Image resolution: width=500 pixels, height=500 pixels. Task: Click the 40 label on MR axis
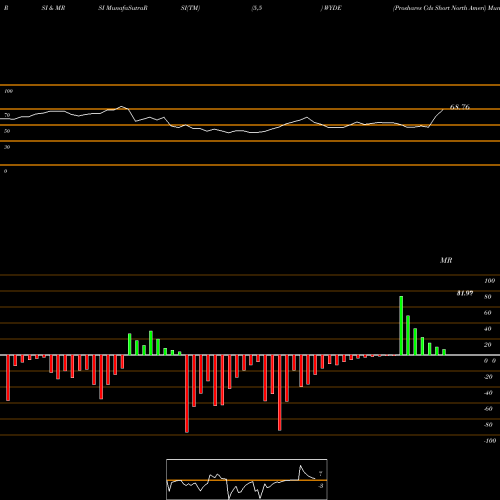click(488, 329)
